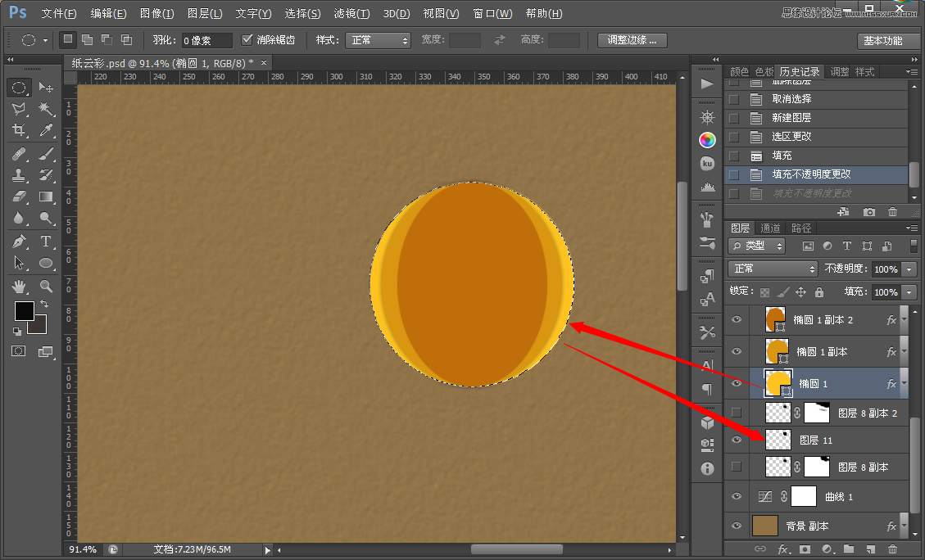The width and height of the screenshot is (925, 560).
Task: Toggle Quick Mask mode
Action: tap(18, 351)
